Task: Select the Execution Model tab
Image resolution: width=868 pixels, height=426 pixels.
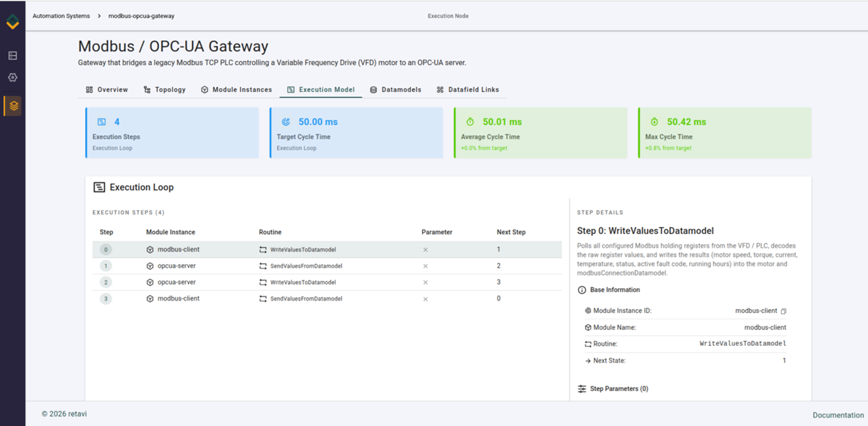Action: point(321,90)
